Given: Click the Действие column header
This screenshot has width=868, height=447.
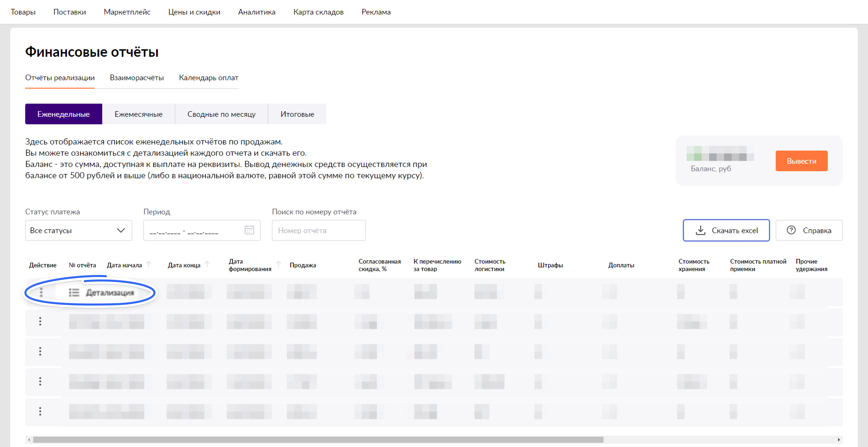Looking at the screenshot, I should (43, 265).
